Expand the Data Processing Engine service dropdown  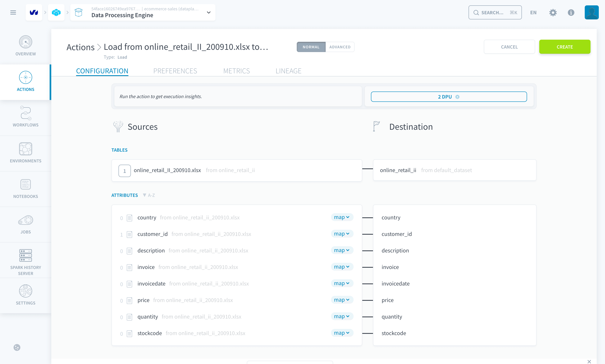point(209,13)
